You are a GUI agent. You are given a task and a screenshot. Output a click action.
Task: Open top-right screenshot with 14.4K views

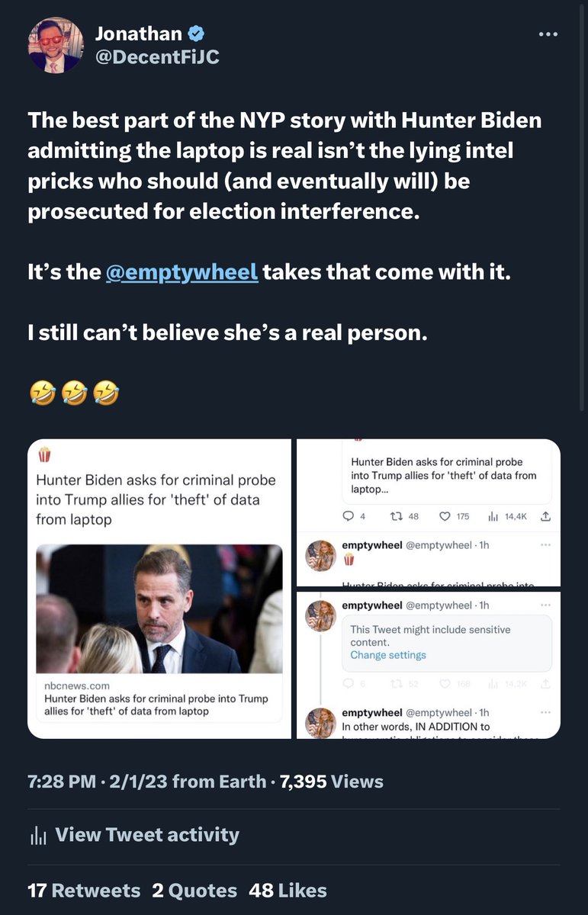click(x=428, y=512)
